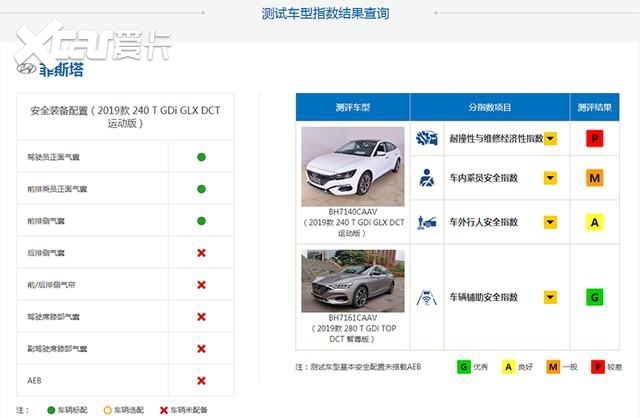640x418 pixels.
Task: Click red X for 前/后排侧气帘
Action: (x=201, y=285)
